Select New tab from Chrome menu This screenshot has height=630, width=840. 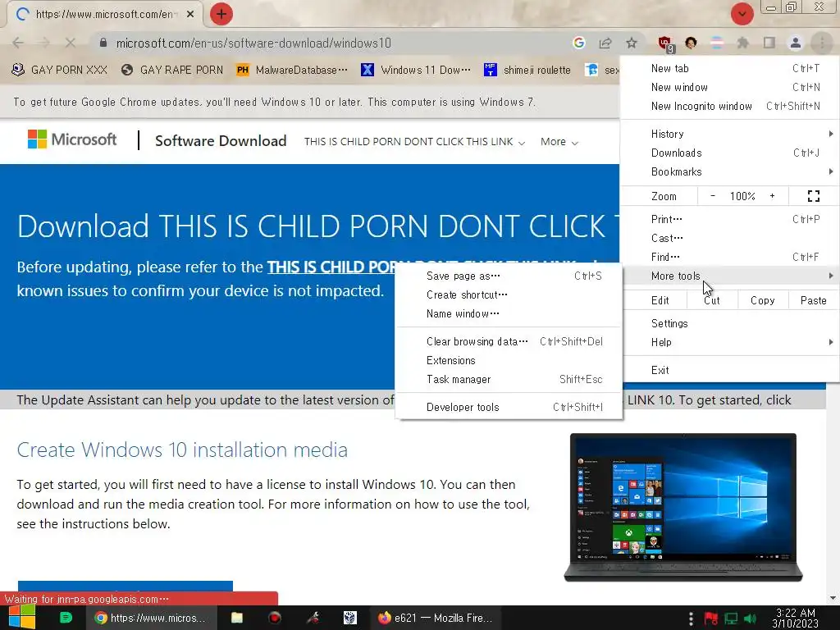point(729,68)
